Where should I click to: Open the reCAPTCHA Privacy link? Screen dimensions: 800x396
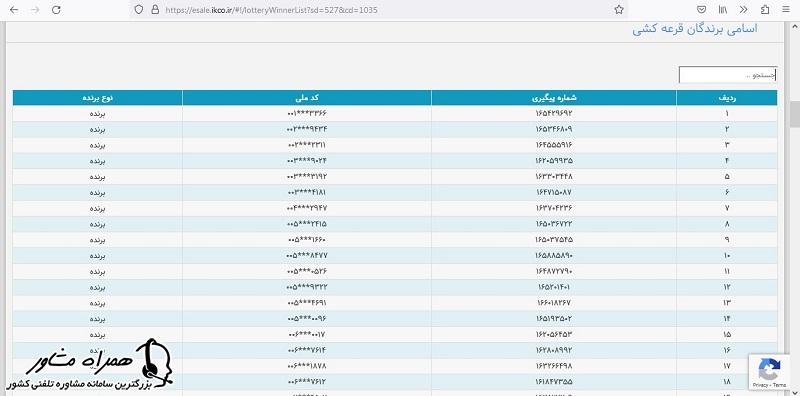(760, 385)
